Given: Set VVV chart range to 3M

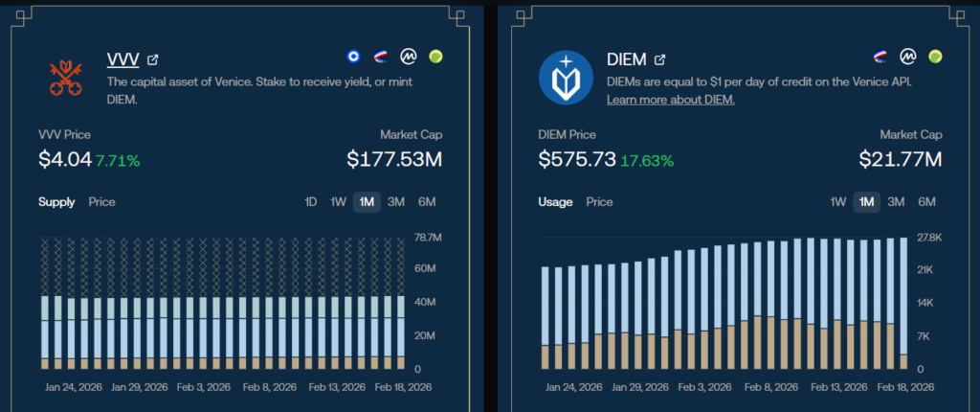Looking at the screenshot, I should tap(396, 202).
